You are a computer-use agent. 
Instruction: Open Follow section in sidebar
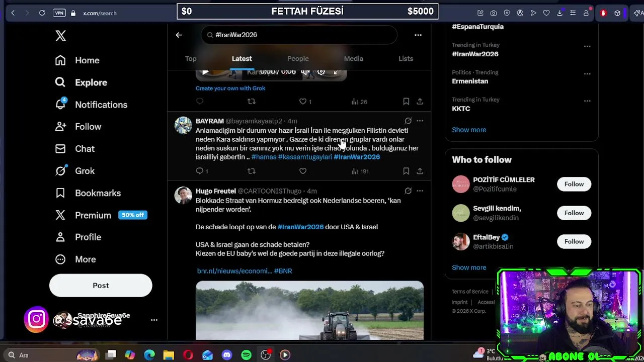point(78,127)
